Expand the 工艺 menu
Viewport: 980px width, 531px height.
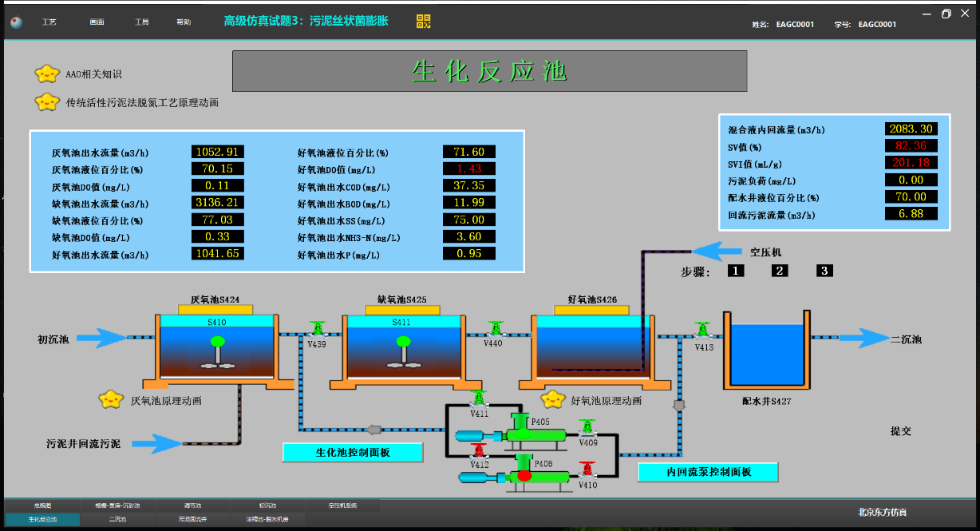click(x=49, y=22)
